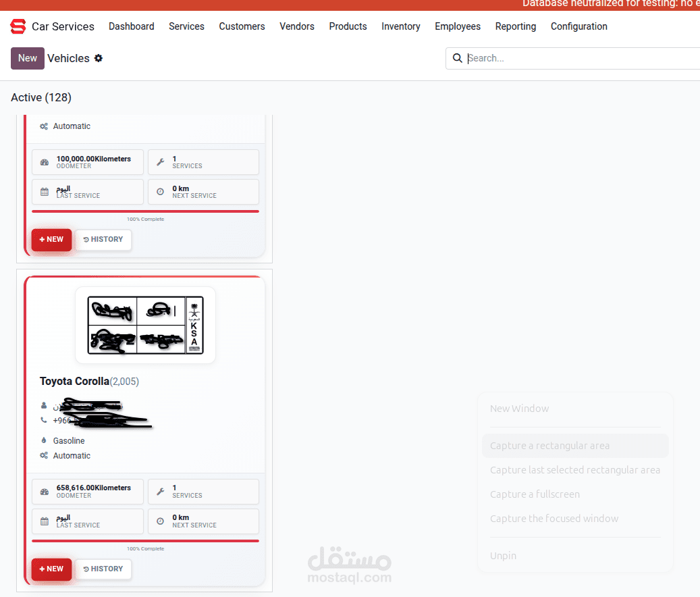This screenshot has width=700, height=597.
Task: Open the Services menu
Action: (x=186, y=26)
